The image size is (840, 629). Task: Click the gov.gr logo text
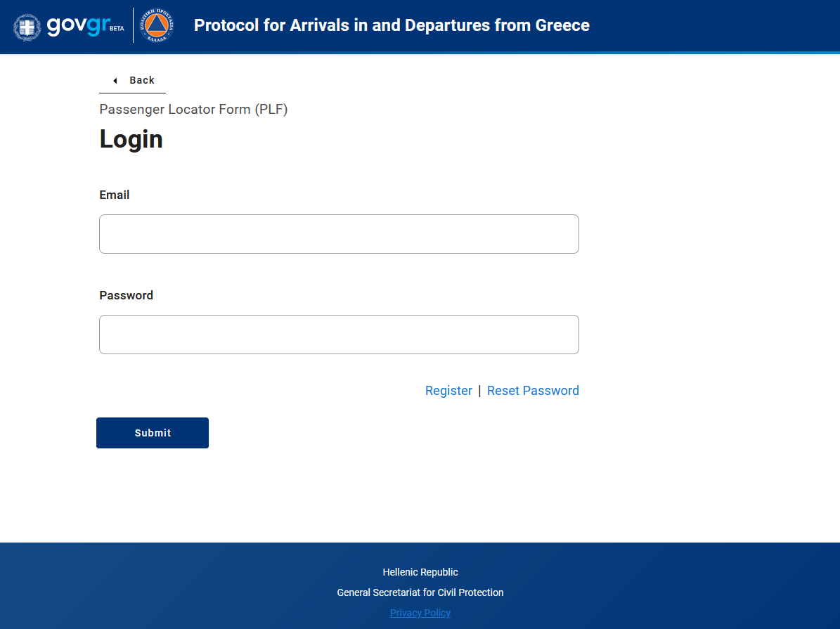(x=77, y=25)
